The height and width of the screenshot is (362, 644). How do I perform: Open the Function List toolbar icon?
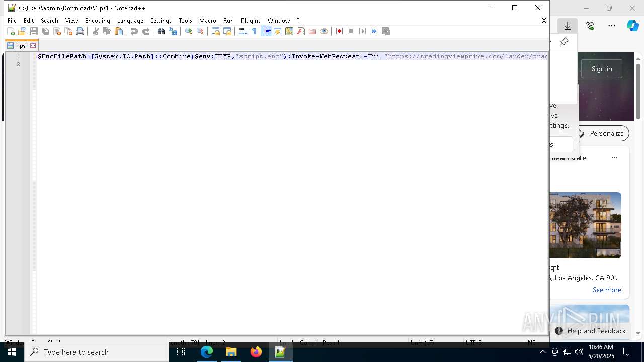click(x=300, y=31)
